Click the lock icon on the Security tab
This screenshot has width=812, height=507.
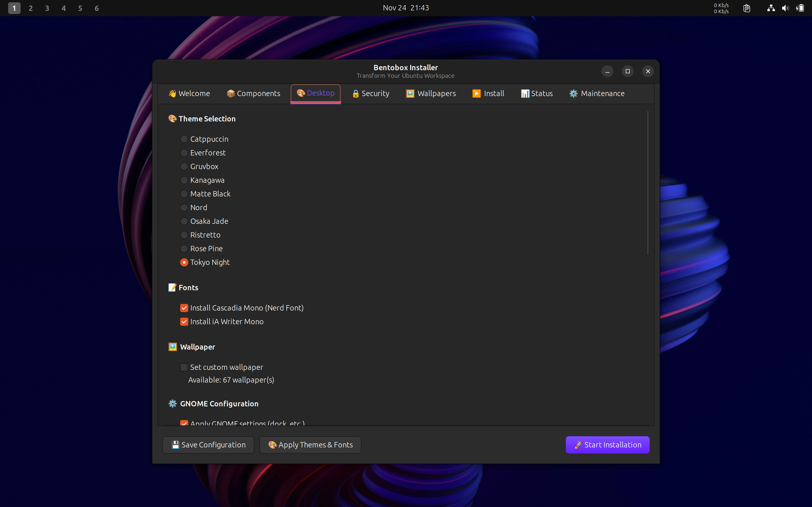click(x=356, y=94)
